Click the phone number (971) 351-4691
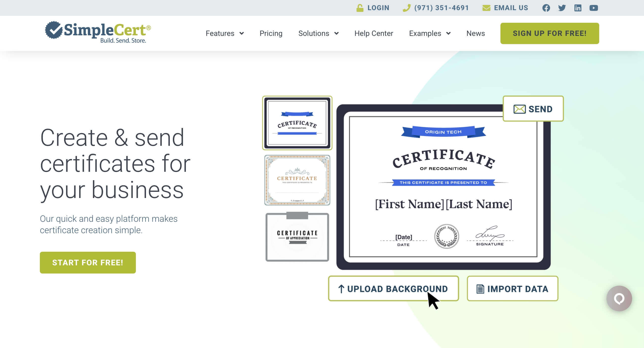 [441, 8]
